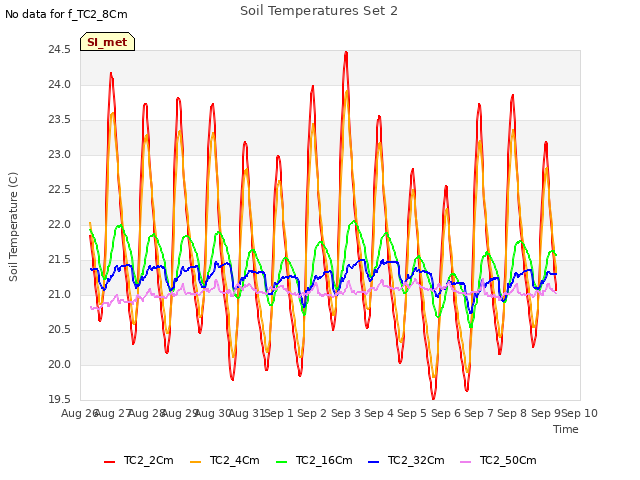Click the violet TC2_50Cm legend swatch

465,462
